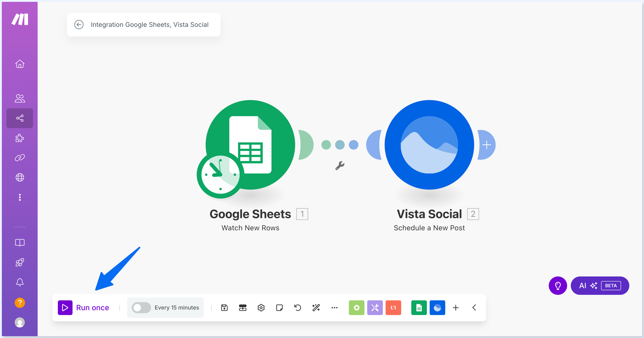Viewport: 644px width, 338px height.
Task: Click the Vista Social module name label
Action: 429,214
